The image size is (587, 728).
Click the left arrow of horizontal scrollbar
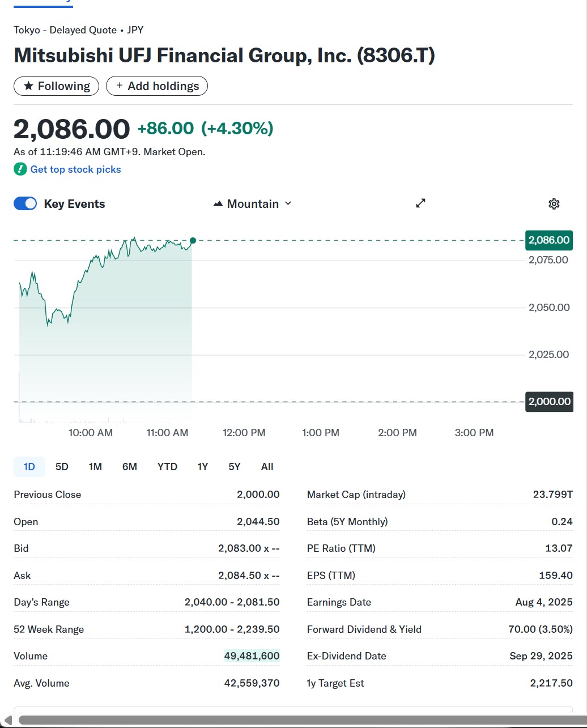point(8,720)
